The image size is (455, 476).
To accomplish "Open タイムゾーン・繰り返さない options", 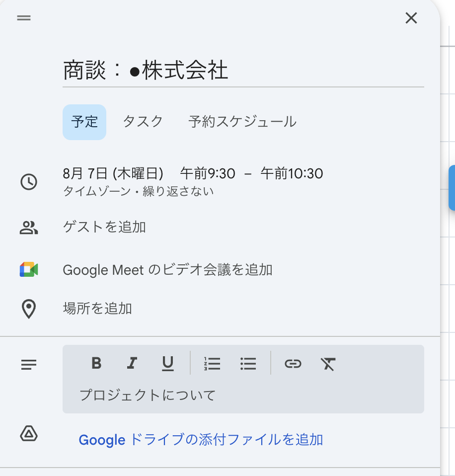I will (138, 191).
